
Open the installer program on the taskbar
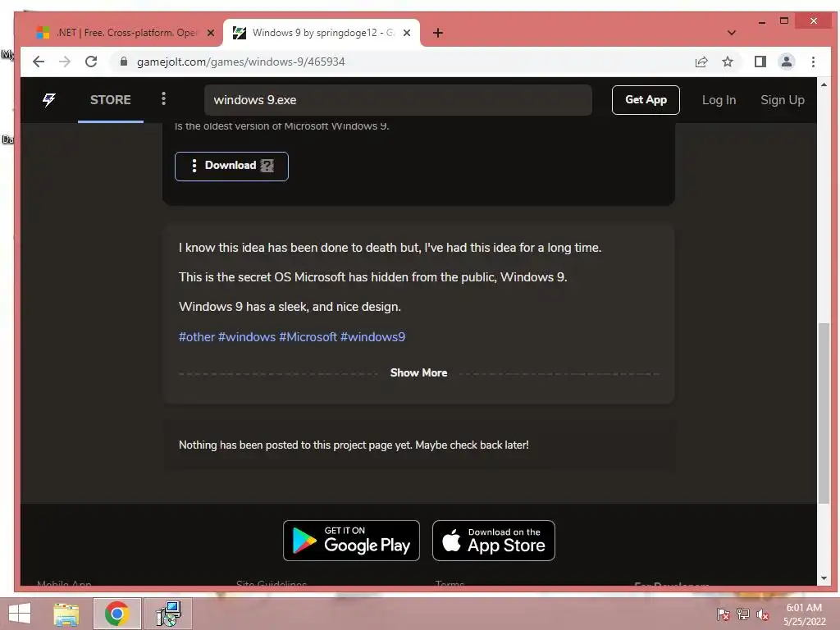pos(168,614)
